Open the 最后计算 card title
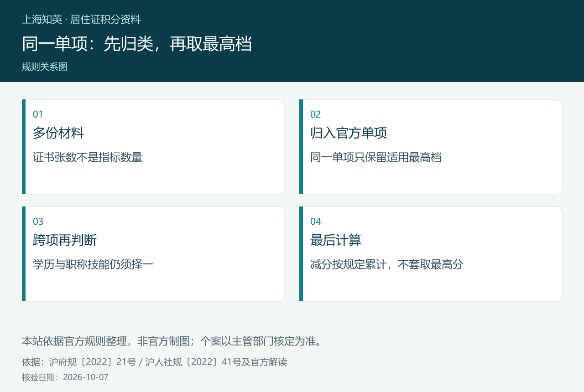The width and height of the screenshot is (584, 392). click(336, 240)
